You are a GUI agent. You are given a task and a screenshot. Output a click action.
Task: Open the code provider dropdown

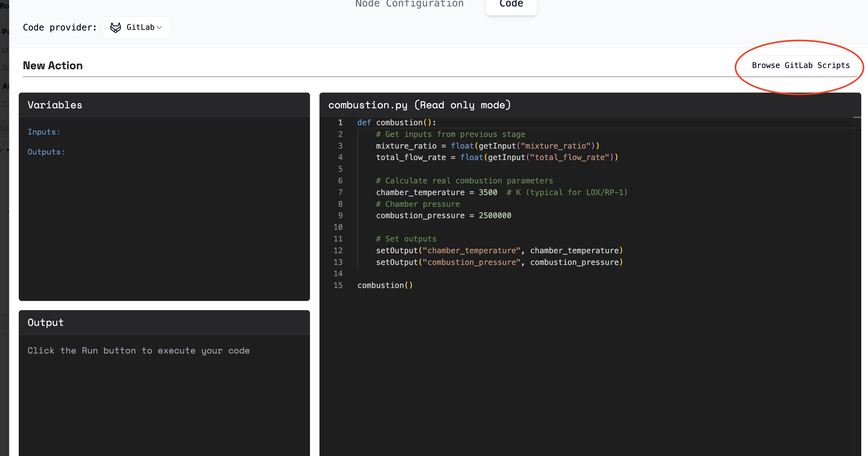coord(136,27)
